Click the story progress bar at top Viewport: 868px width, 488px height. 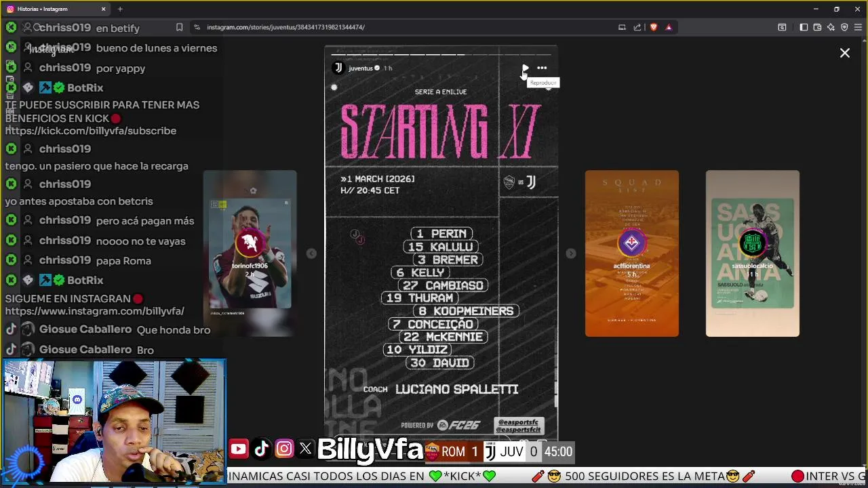click(441, 54)
